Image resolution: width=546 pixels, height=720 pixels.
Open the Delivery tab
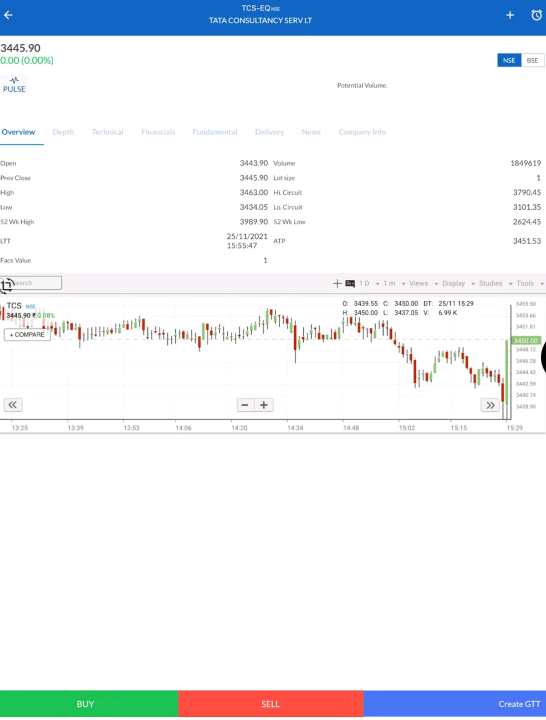[x=270, y=132]
